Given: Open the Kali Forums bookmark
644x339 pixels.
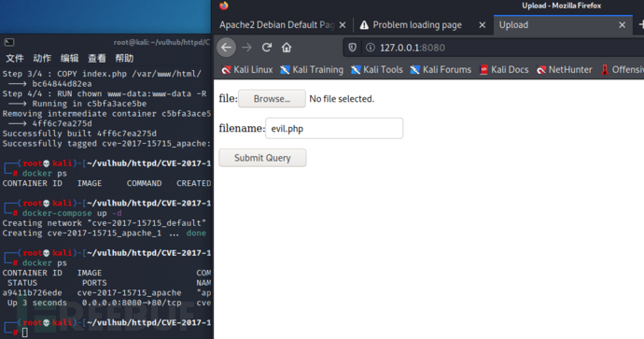Looking at the screenshot, I should coord(441,70).
